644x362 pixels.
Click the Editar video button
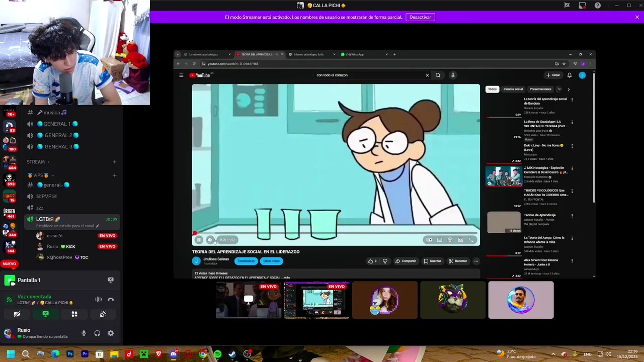(x=271, y=261)
